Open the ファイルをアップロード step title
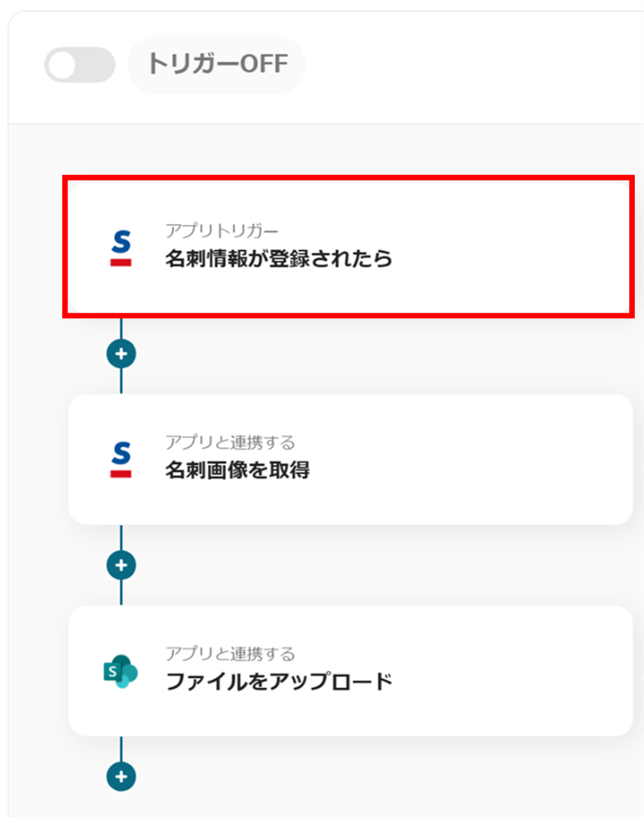Viewport: 644px width, 817px height. pos(279,682)
